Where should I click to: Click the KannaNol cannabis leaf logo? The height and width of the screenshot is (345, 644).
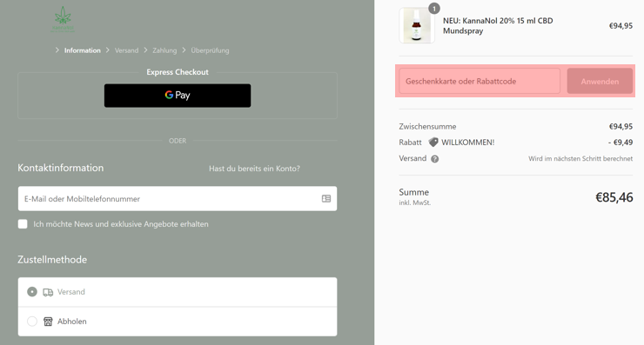pos(63,19)
